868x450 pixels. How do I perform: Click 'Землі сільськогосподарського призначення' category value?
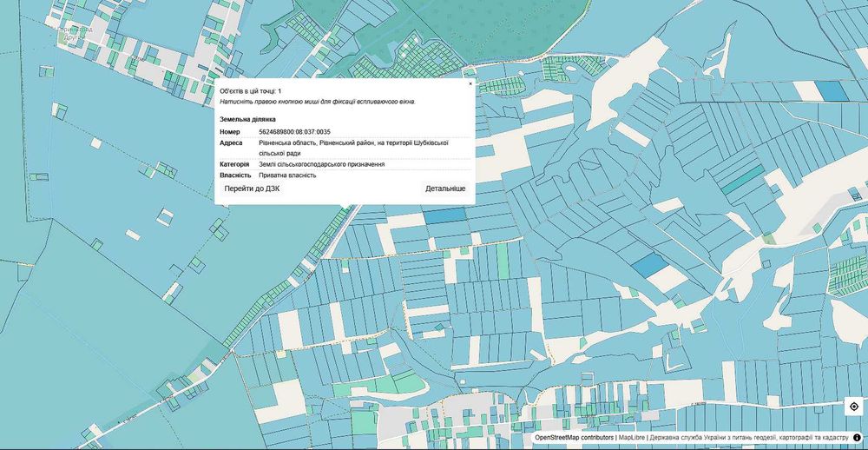(322, 164)
